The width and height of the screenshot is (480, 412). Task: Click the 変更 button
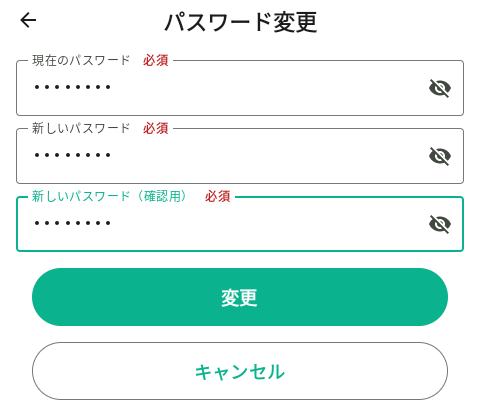click(x=240, y=297)
